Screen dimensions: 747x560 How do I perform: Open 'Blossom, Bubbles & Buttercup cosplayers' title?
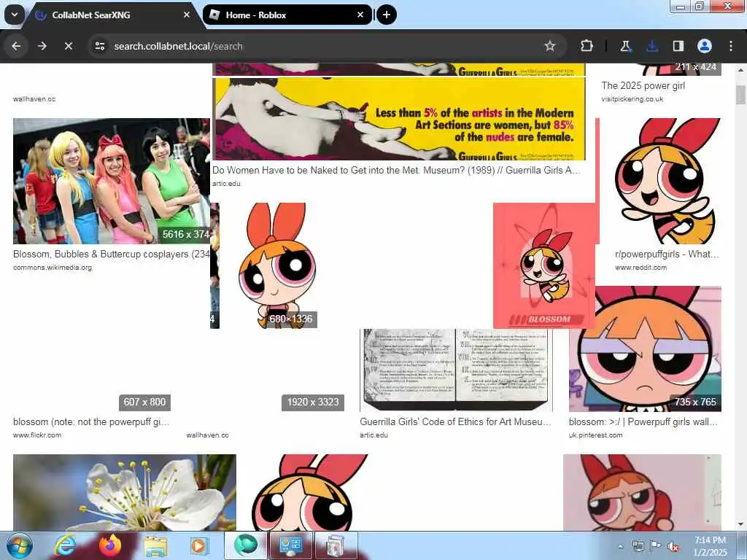click(x=111, y=254)
